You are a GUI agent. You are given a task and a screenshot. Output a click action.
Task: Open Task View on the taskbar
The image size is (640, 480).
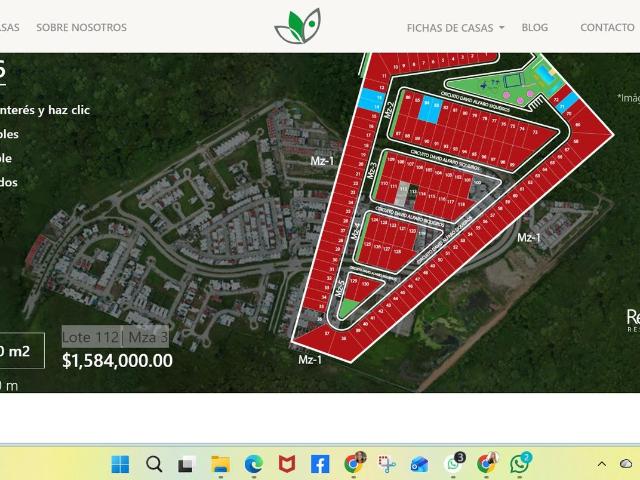coord(187,464)
